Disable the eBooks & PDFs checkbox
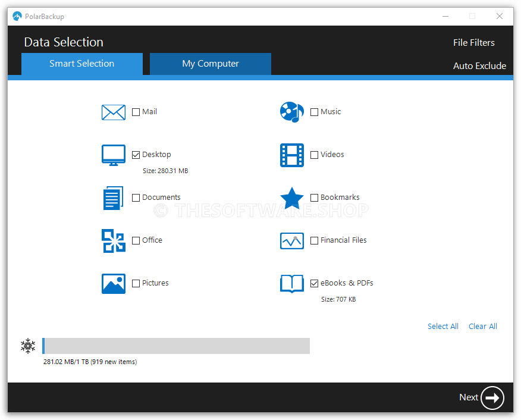The width and height of the screenshot is (521, 420). click(314, 283)
